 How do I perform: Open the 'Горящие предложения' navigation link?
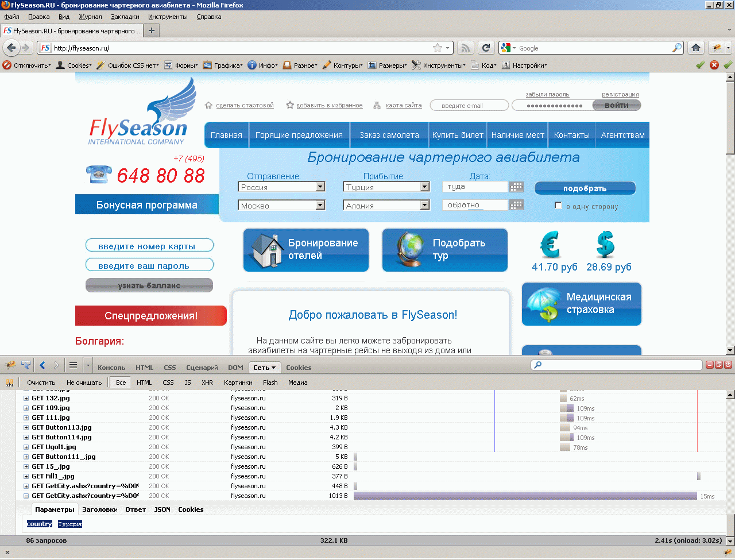tap(299, 135)
